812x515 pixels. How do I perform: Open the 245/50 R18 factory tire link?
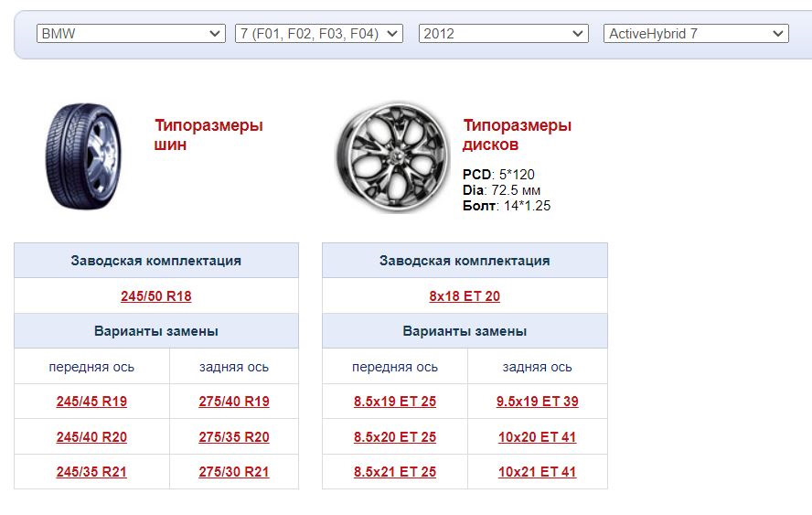tap(156, 296)
